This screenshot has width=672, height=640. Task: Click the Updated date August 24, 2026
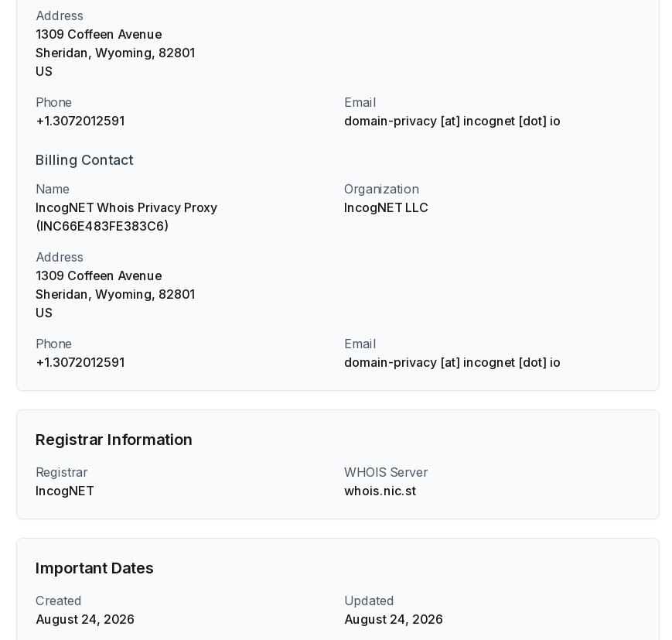394,619
